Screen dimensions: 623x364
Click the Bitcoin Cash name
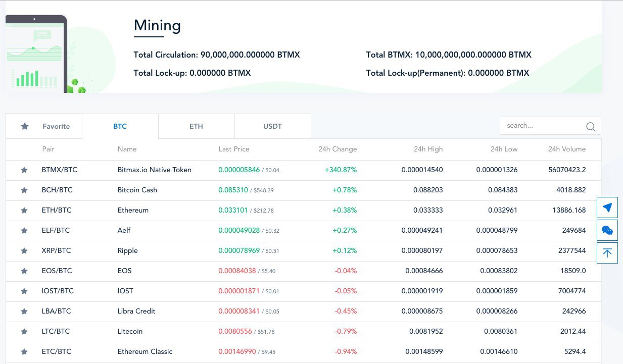[137, 190]
